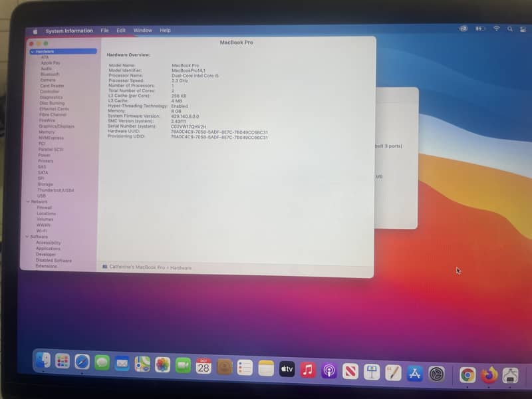This screenshot has width=532, height=399.
Task: Select Diagnostics in the sidebar
Action: coord(51,97)
